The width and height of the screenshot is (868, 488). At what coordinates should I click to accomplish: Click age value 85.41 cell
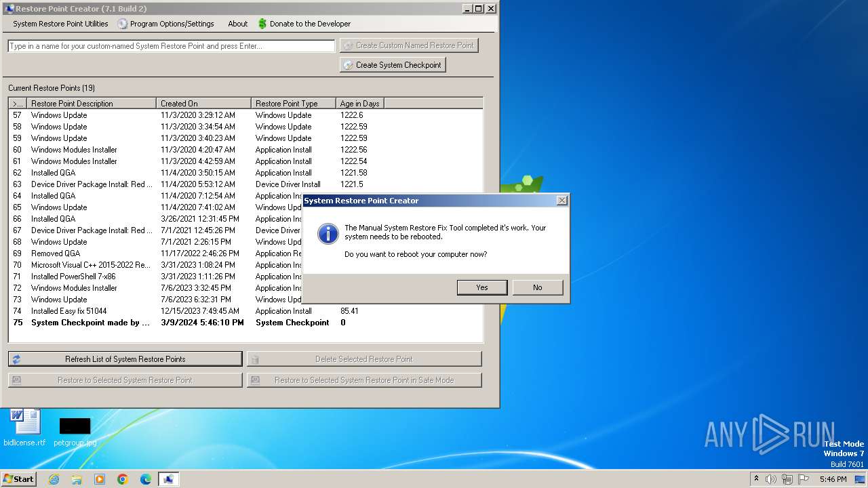(x=349, y=311)
